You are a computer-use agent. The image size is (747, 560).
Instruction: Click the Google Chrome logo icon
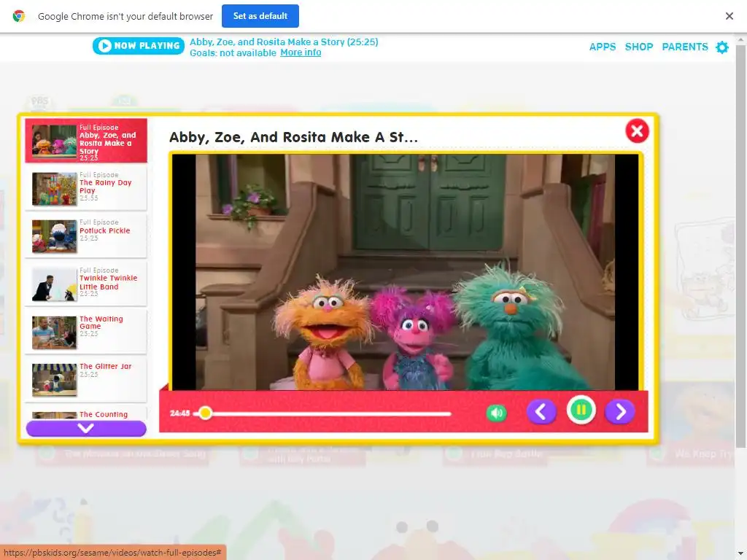tap(18, 16)
